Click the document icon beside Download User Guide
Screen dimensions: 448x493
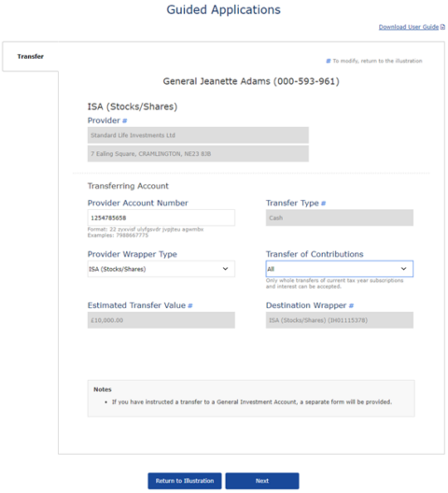pyautogui.click(x=442, y=27)
